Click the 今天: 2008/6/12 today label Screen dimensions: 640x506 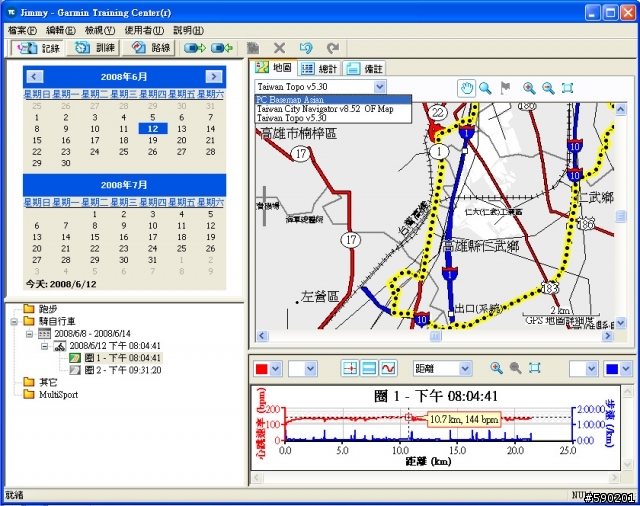(x=61, y=284)
